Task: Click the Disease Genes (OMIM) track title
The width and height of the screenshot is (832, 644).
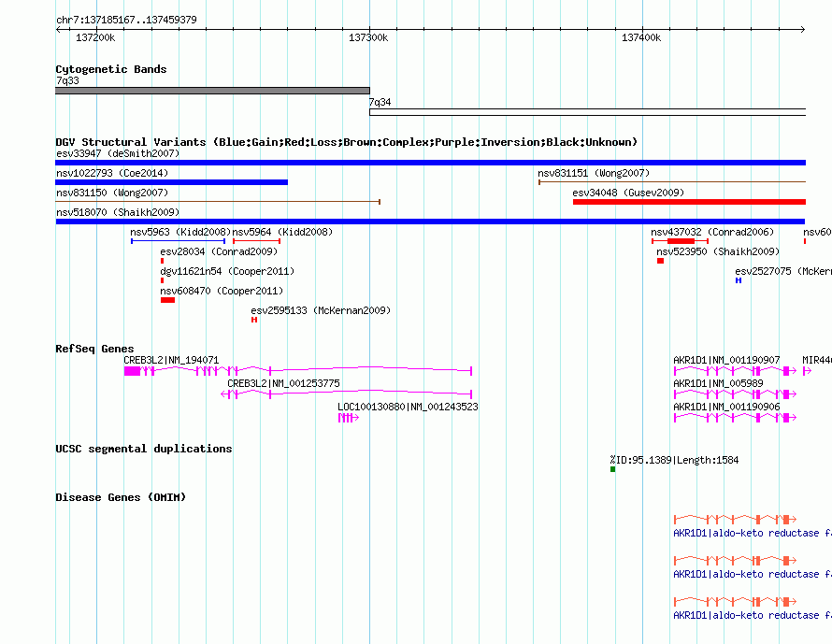Action: [x=121, y=497]
